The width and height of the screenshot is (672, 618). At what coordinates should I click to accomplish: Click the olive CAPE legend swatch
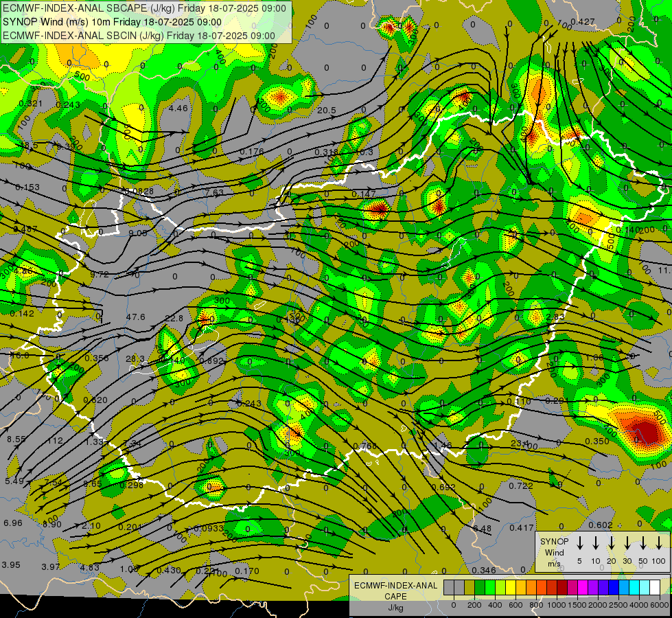[x=470, y=588]
